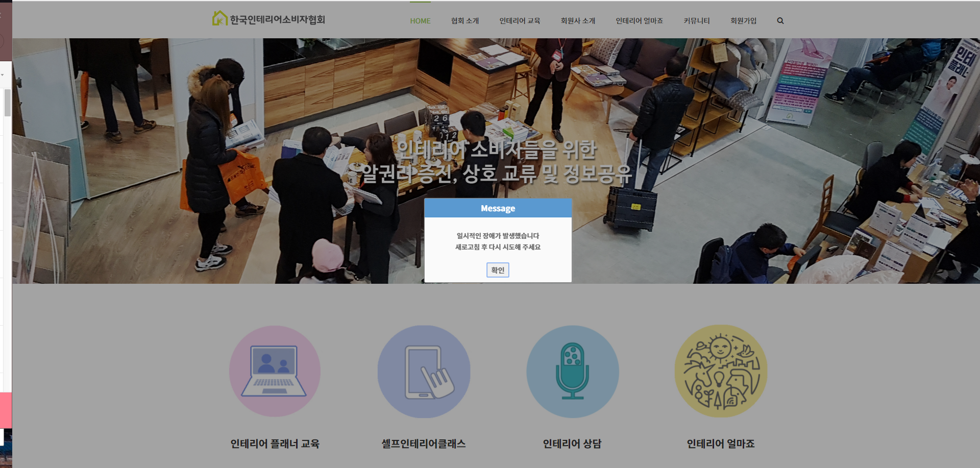The image size is (980, 468).
Task: Select 회원사 소개 menu item
Action: [578, 21]
